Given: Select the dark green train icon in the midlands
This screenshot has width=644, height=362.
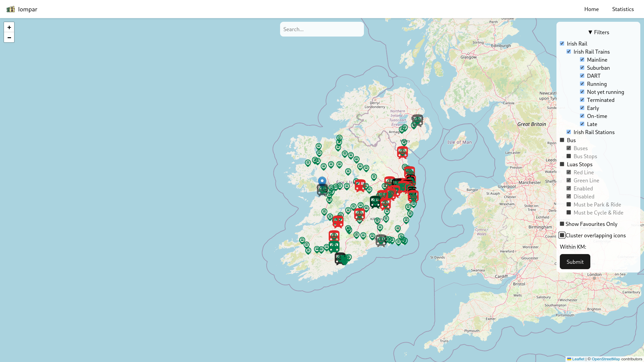Looking at the screenshot, I should [375, 202].
